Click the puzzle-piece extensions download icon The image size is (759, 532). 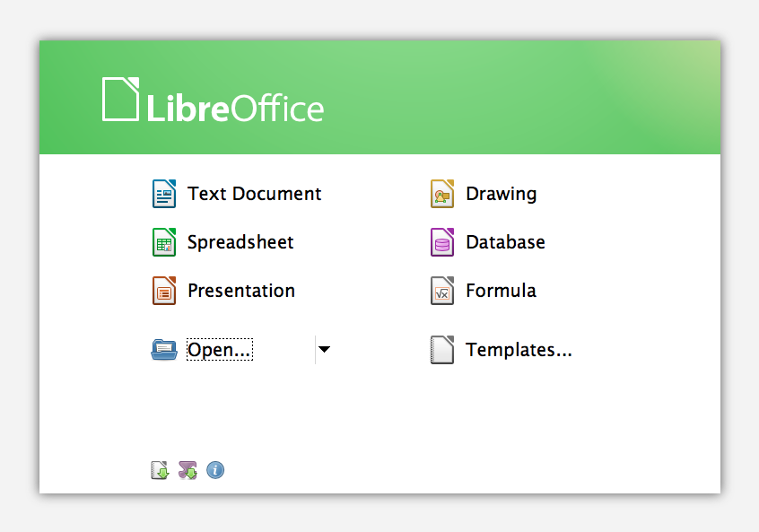pos(188,470)
